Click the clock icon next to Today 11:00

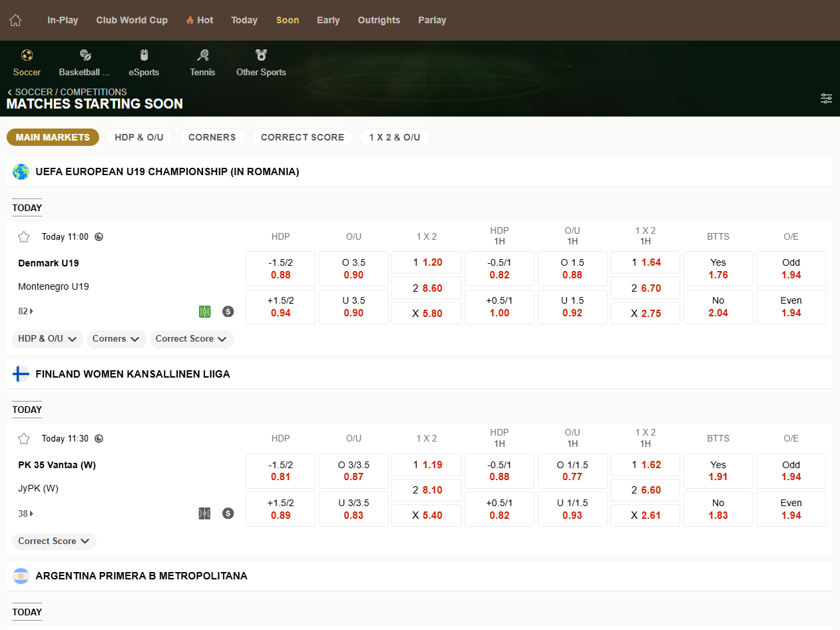pos(99,236)
